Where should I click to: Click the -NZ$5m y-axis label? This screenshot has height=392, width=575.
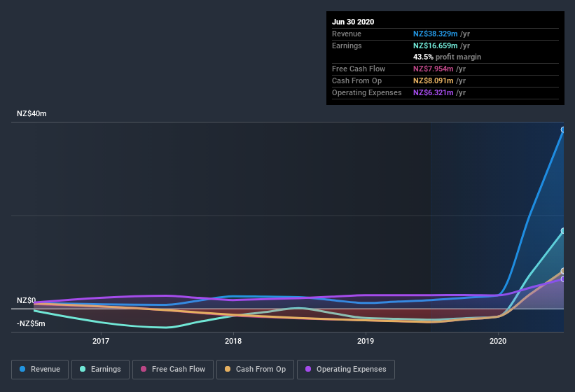[x=31, y=323]
